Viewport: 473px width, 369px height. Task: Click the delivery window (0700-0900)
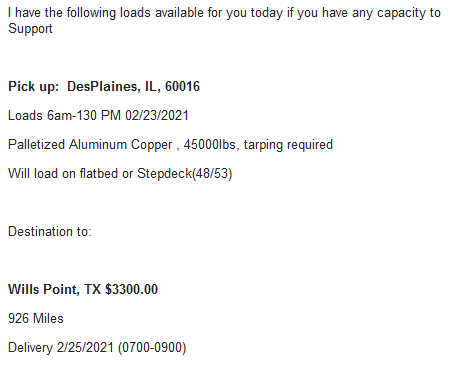pos(152,347)
